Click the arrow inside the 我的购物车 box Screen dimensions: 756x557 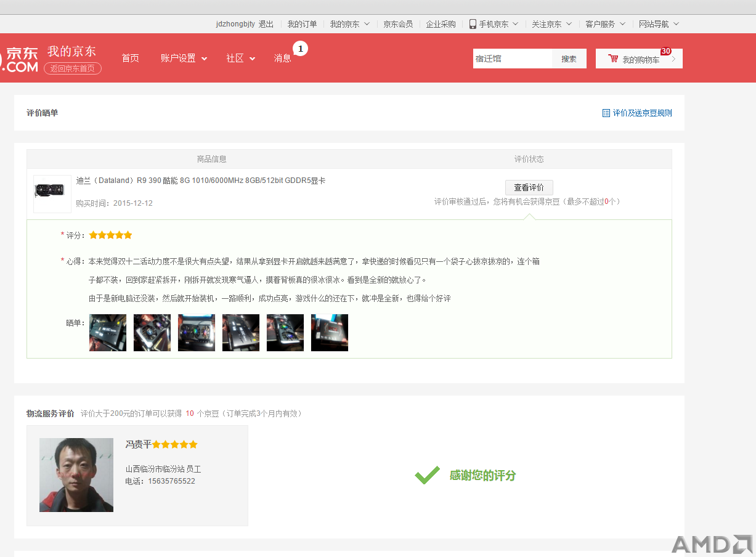[673, 59]
